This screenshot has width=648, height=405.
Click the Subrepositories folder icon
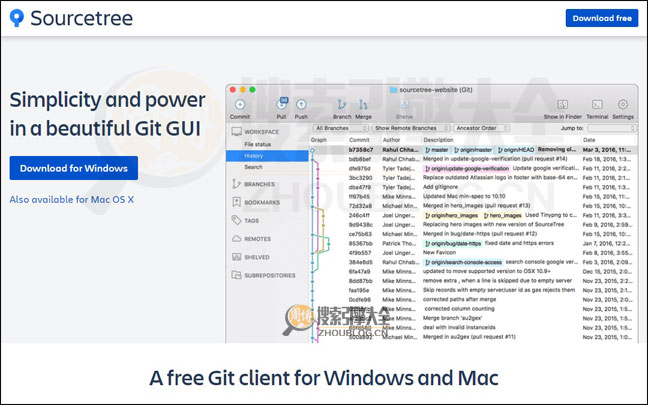click(x=236, y=275)
